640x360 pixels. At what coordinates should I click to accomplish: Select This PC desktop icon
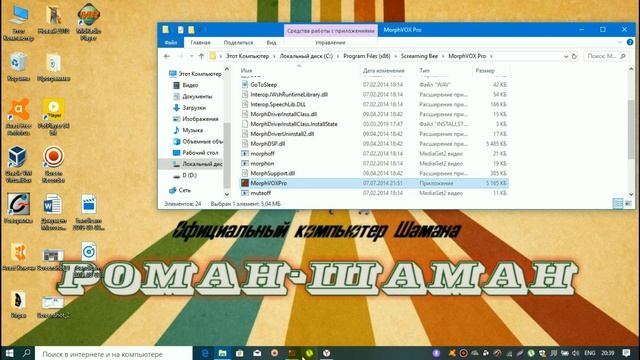pos(18,23)
